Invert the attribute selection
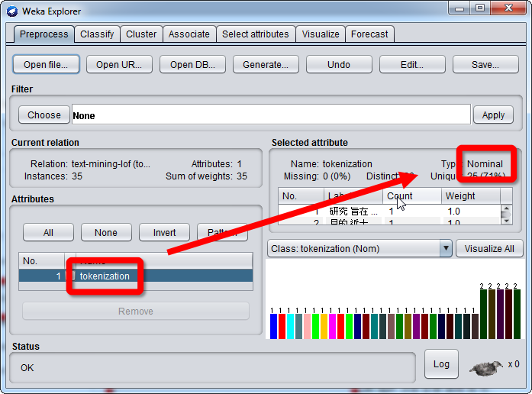Screen dimensions: 532x394 (x=164, y=232)
